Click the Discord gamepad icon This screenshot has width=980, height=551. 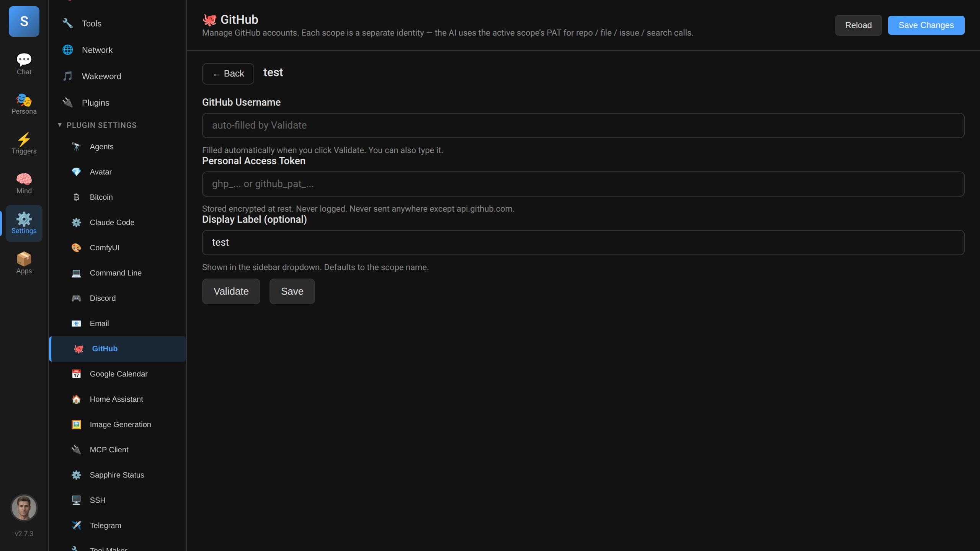pos(76,298)
